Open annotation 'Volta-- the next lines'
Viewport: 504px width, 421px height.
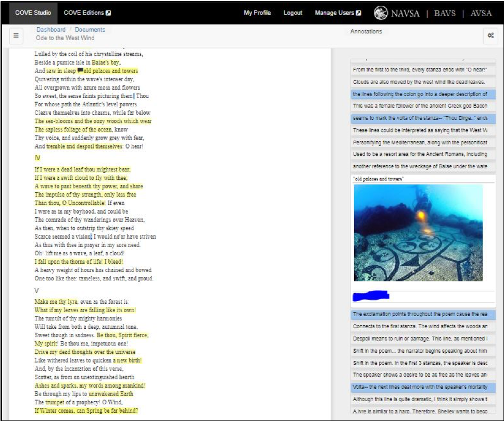[x=423, y=387]
